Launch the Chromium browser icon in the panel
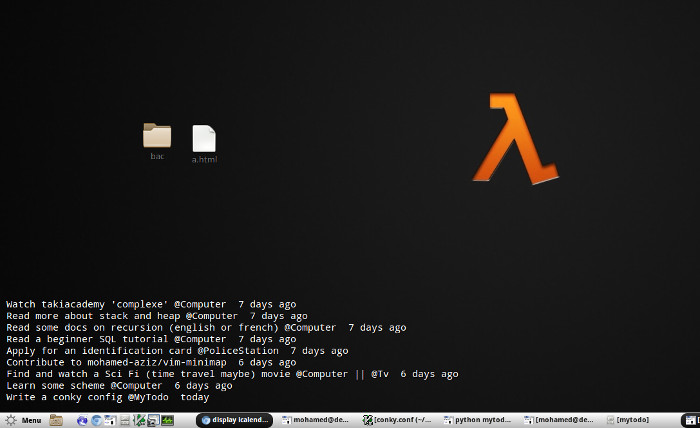Screen dimensions: 700x428 (96, 420)
